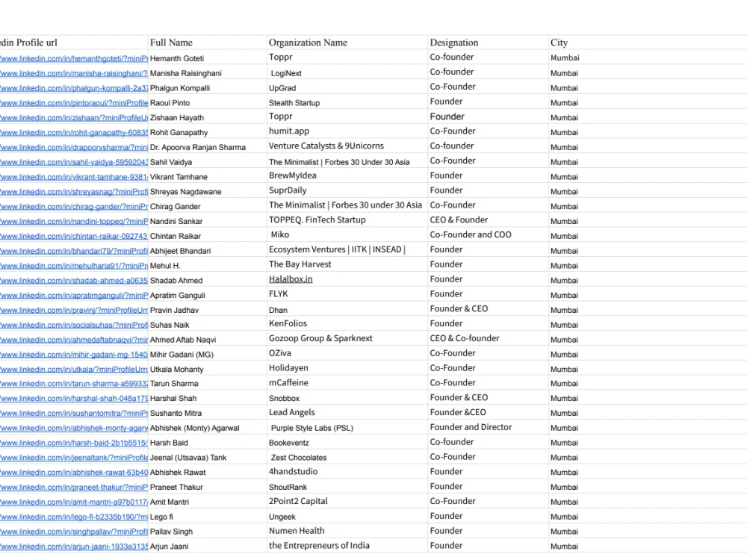Viewport: 747px width, 560px height.
Task: Select the Purple Style Labs (PSL) cell
Action: click(347, 428)
